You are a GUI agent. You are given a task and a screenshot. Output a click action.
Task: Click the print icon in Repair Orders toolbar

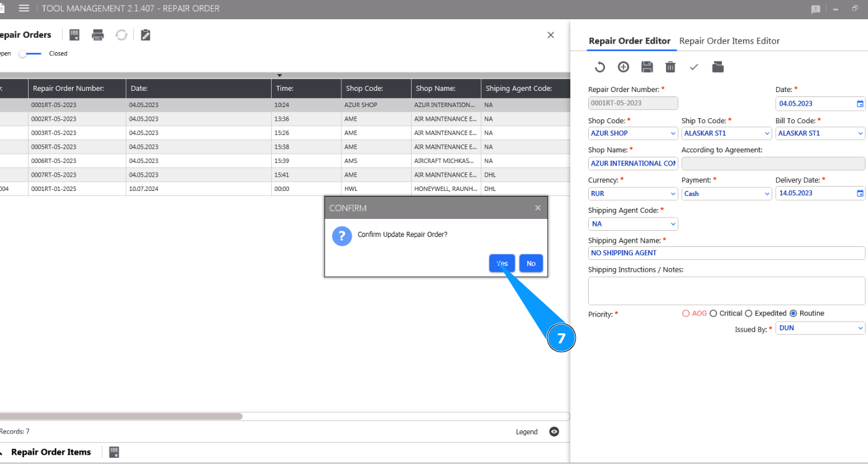click(x=98, y=35)
